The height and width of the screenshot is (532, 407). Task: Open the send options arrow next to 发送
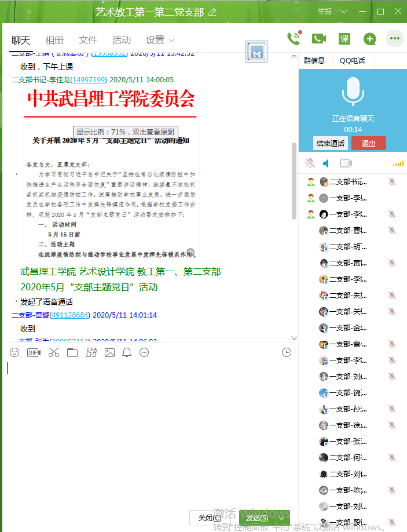[282, 518]
